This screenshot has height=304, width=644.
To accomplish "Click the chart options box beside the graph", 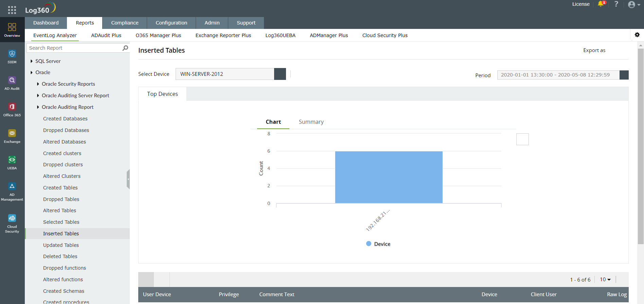I will 522,139.
